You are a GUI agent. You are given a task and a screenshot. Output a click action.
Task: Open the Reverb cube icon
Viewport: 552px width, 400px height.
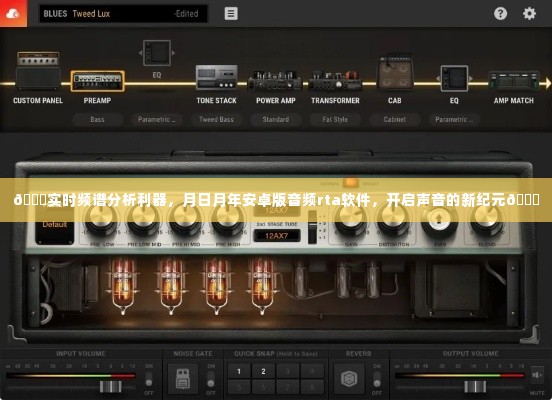click(349, 379)
